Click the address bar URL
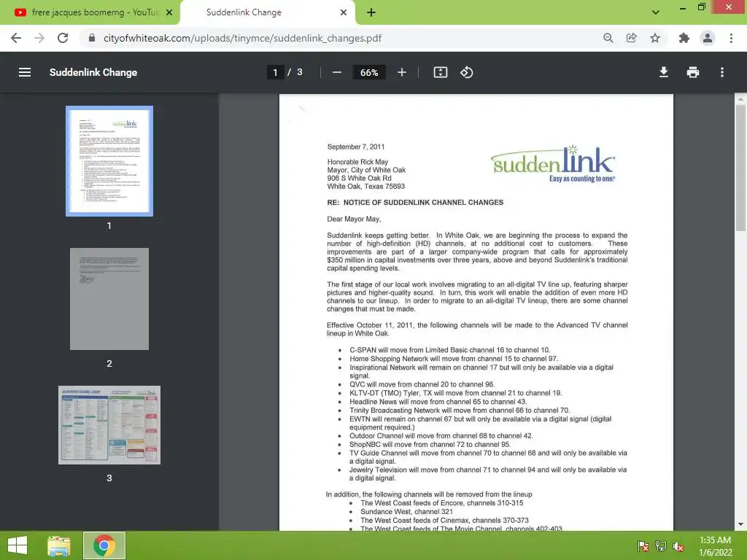This screenshot has height=560, width=747. 242,38
